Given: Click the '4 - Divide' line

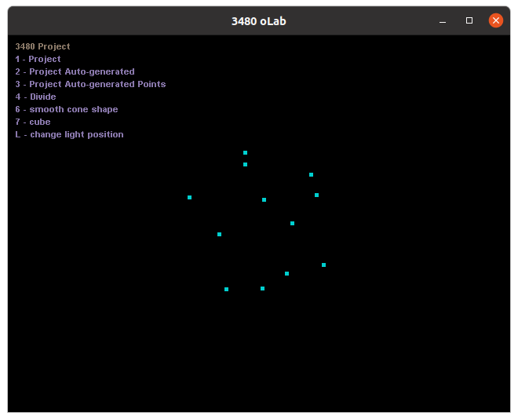Looking at the screenshot, I should [x=35, y=97].
